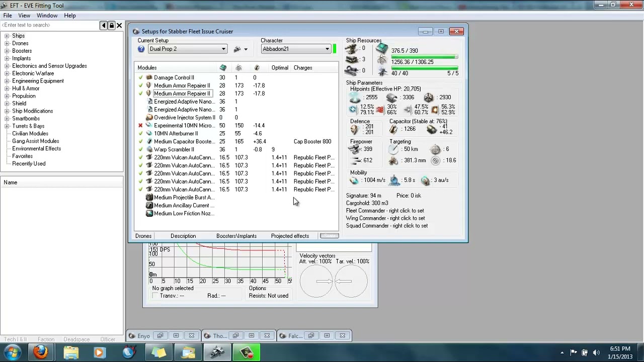Click the green indicator beside Character dropdown
Viewport: 644px width, 362px height.
click(x=335, y=49)
